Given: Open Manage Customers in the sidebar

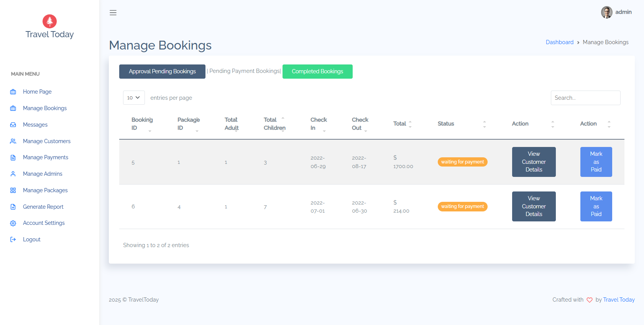Looking at the screenshot, I should [47, 141].
